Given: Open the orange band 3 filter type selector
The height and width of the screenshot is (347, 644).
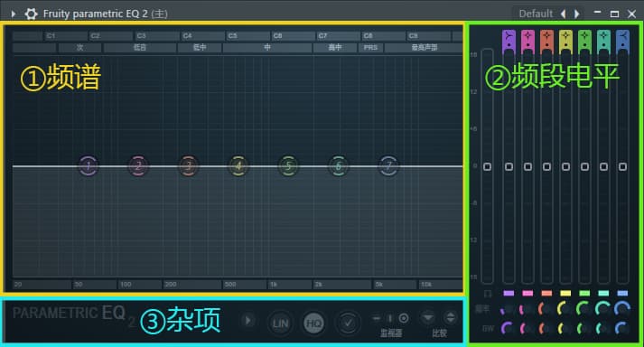Looking at the screenshot, I should (546, 41).
